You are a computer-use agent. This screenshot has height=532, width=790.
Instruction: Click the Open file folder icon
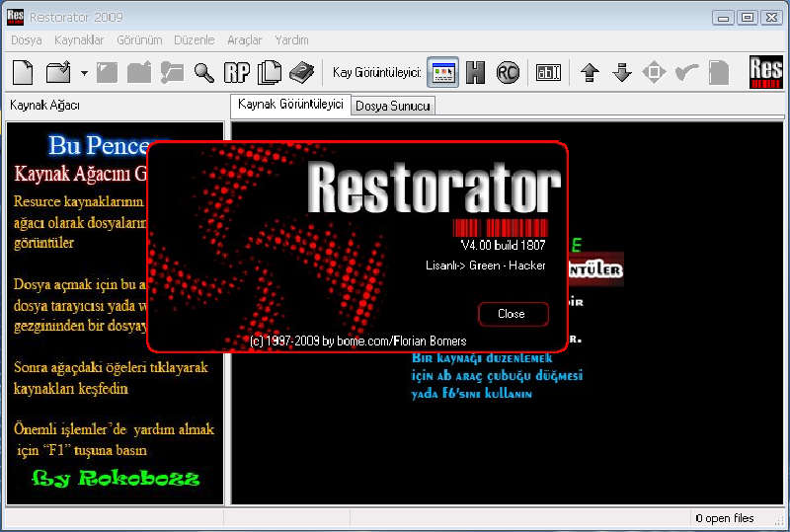[58, 72]
